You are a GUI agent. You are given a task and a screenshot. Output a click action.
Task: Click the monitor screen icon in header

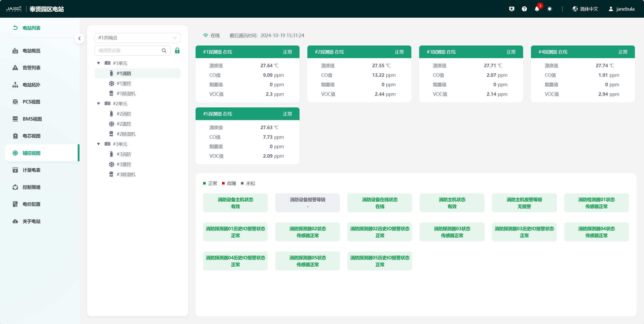(x=512, y=9)
